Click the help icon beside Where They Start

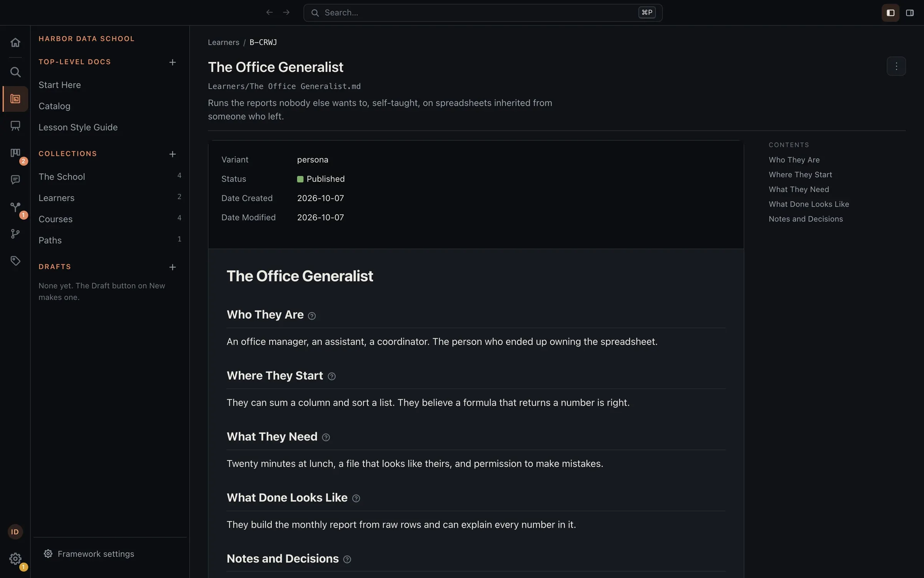tap(331, 376)
